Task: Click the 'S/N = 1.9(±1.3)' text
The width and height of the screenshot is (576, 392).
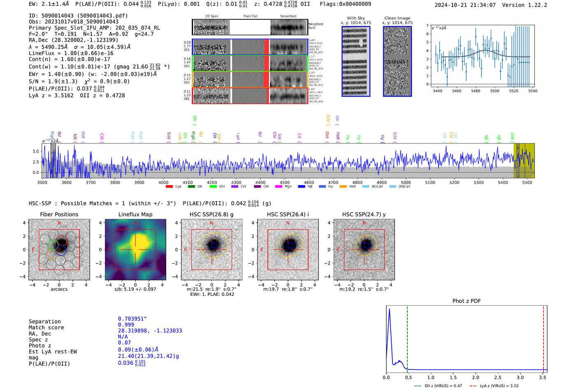Action: pyautogui.click(x=53, y=81)
